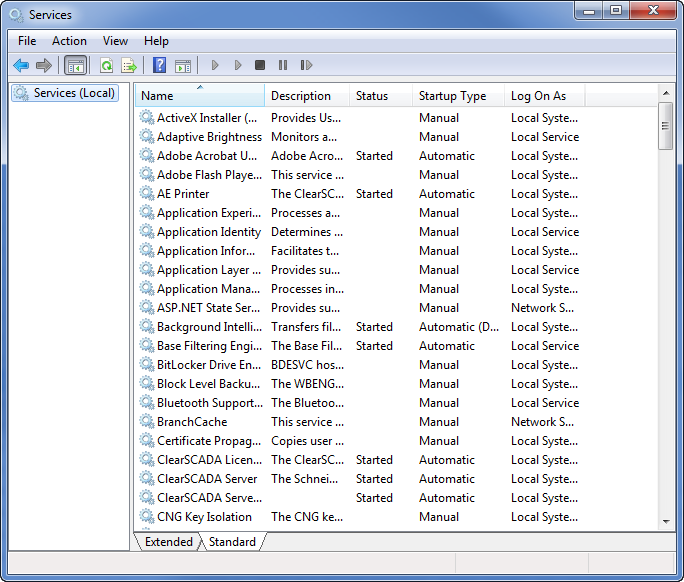The height and width of the screenshot is (582, 684).
Task: Click the Restart Service toolbar icon
Action: (306, 65)
